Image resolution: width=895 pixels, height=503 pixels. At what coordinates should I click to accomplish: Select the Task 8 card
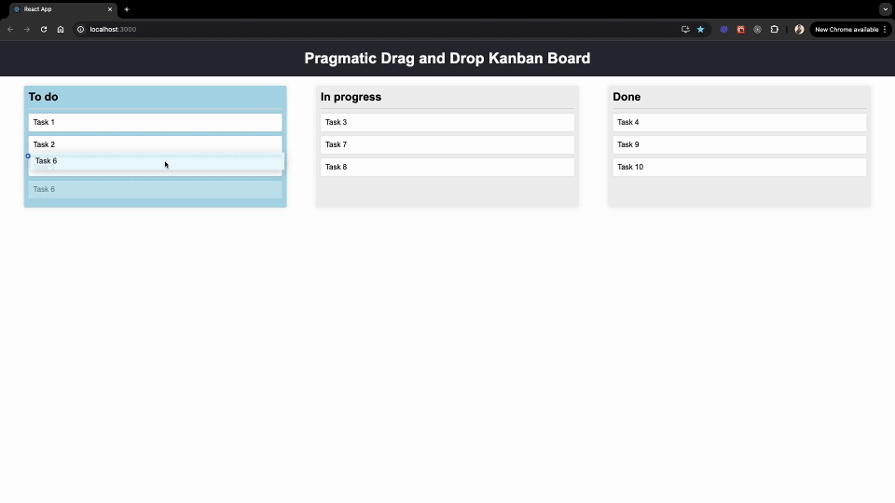(x=447, y=167)
